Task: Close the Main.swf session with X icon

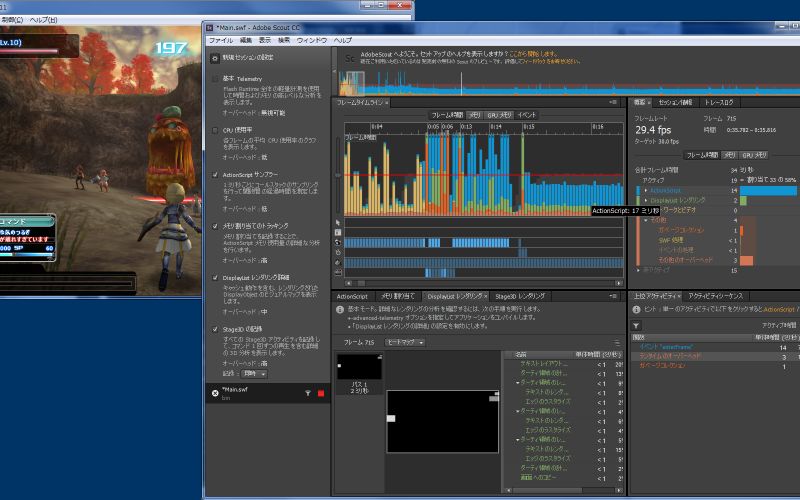Action: [x=215, y=393]
